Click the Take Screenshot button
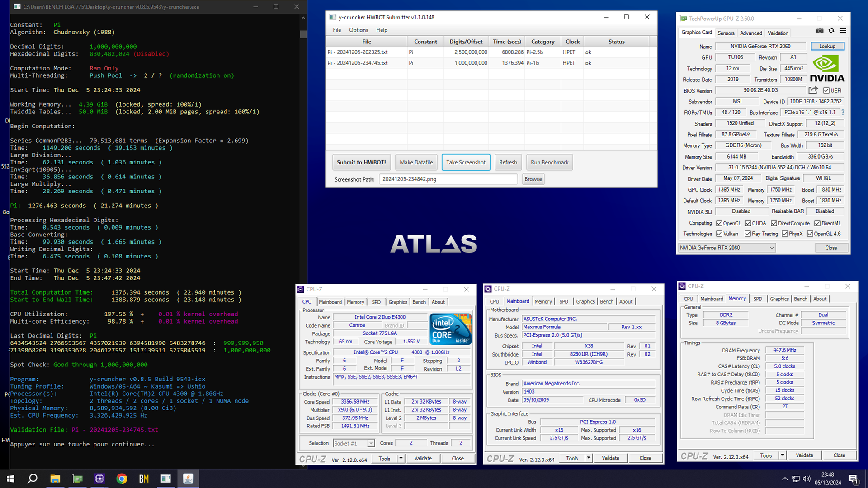 (x=466, y=162)
